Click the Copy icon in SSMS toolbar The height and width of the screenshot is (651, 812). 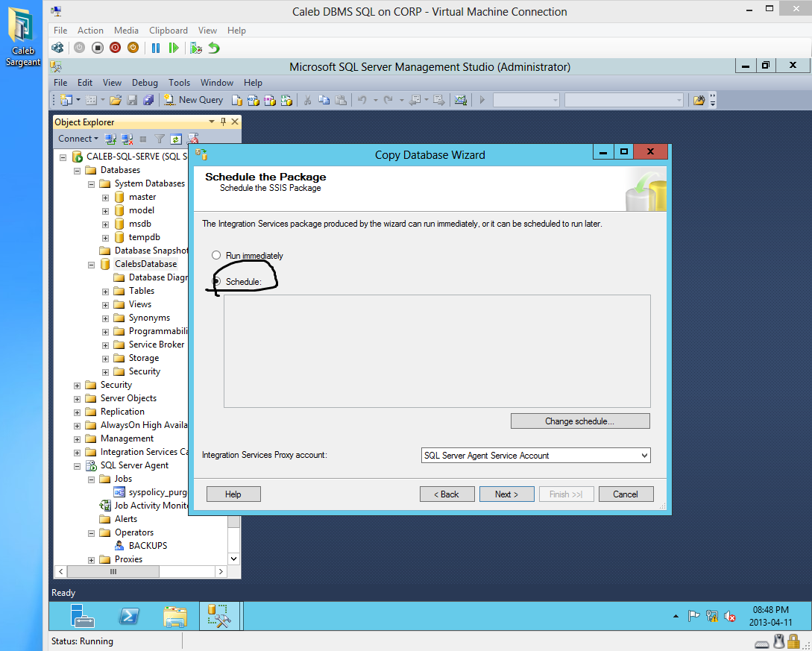click(324, 100)
